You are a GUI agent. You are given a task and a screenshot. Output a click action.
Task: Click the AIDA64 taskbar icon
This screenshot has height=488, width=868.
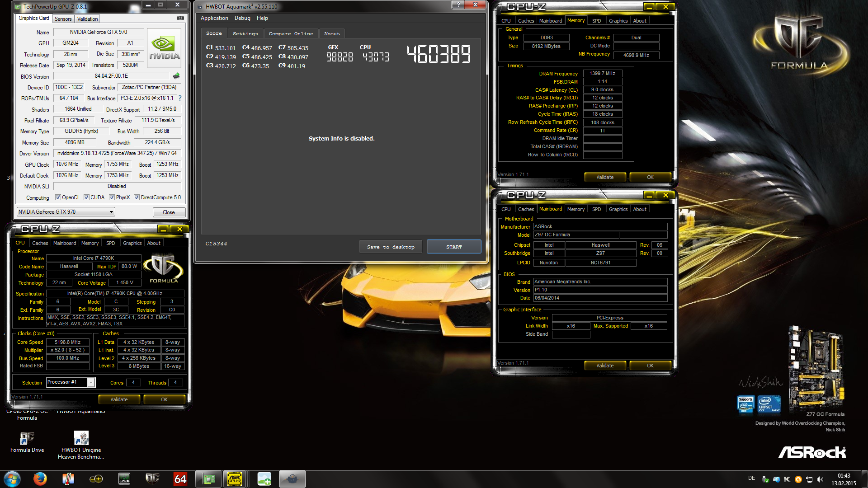[x=180, y=479]
